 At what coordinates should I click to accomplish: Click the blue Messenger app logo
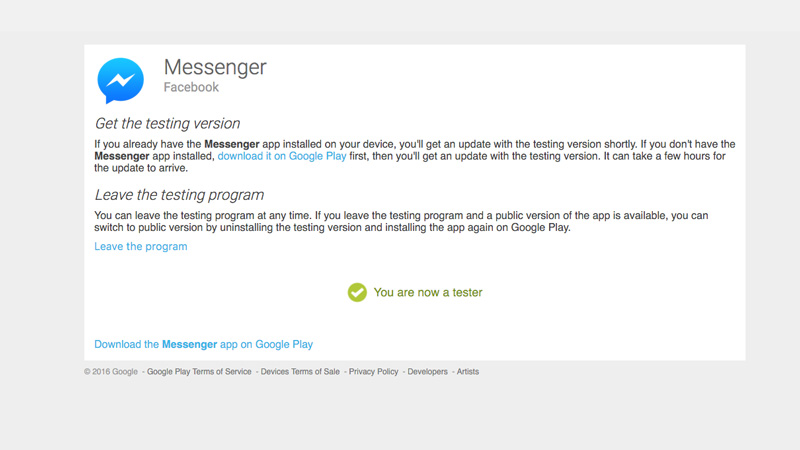[120, 81]
